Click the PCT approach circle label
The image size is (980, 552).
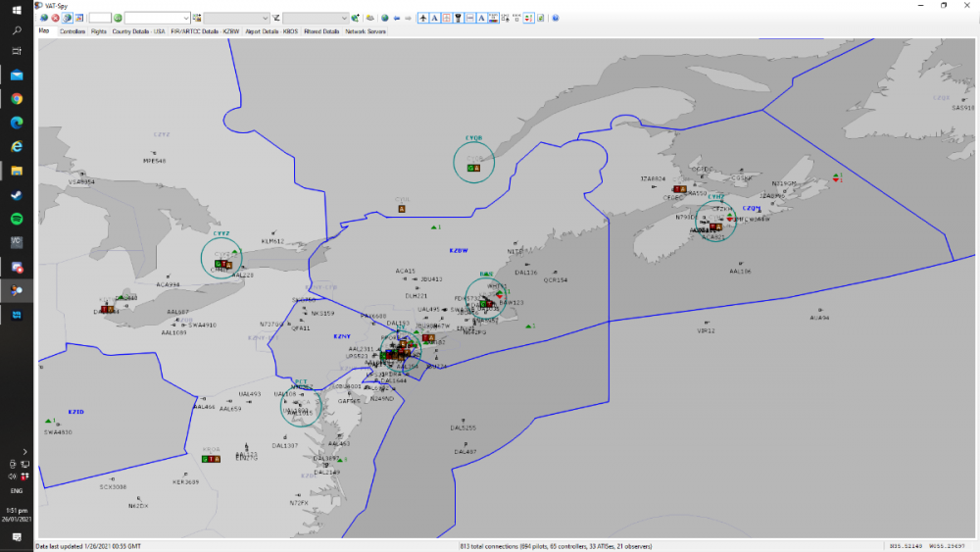[x=301, y=381]
